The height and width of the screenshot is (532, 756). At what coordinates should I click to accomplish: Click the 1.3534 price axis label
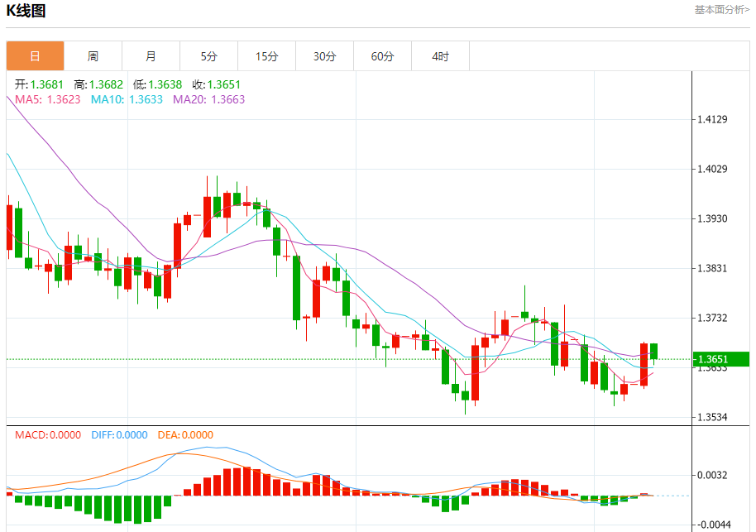[x=712, y=417]
